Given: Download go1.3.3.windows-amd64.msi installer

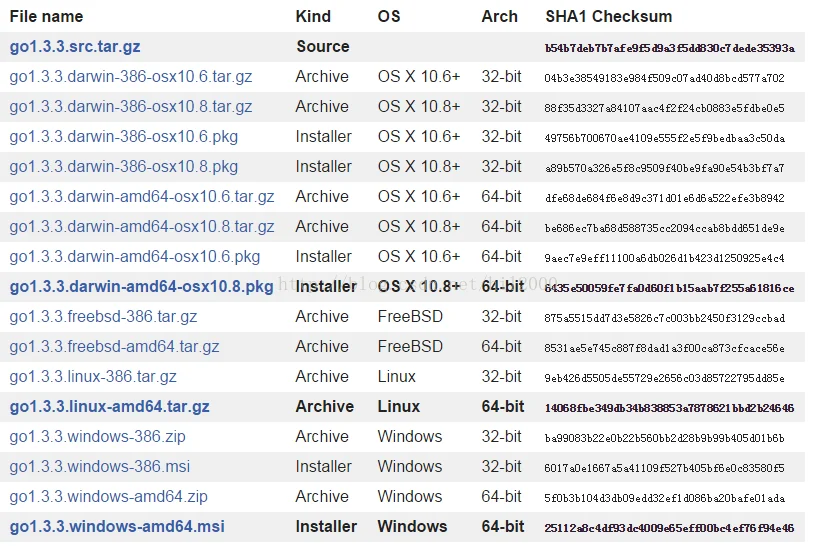Looking at the screenshot, I should 117,527.
